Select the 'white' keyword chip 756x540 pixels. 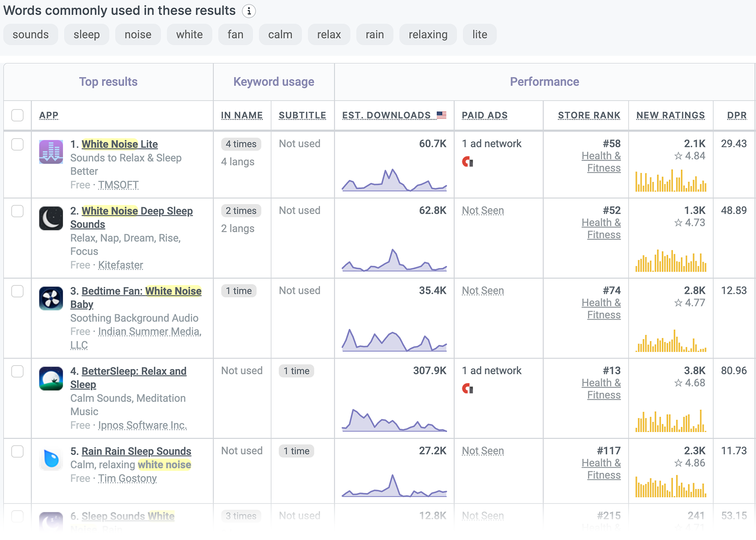pos(189,35)
